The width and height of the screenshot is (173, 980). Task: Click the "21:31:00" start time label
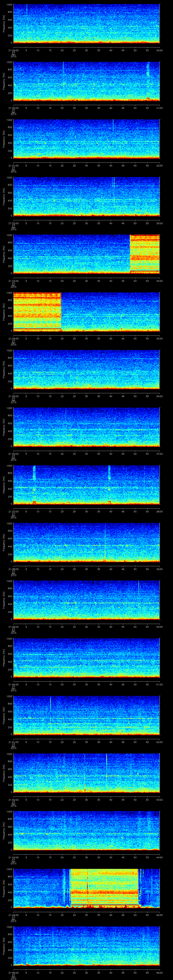click(13, 166)
